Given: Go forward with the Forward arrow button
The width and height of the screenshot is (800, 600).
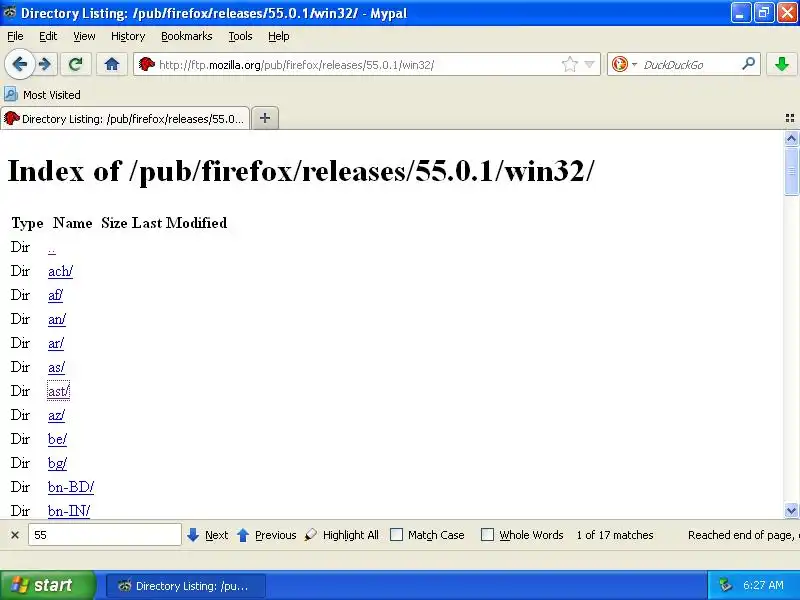Looking at the screenshot, I should click(x=45, y=64).
